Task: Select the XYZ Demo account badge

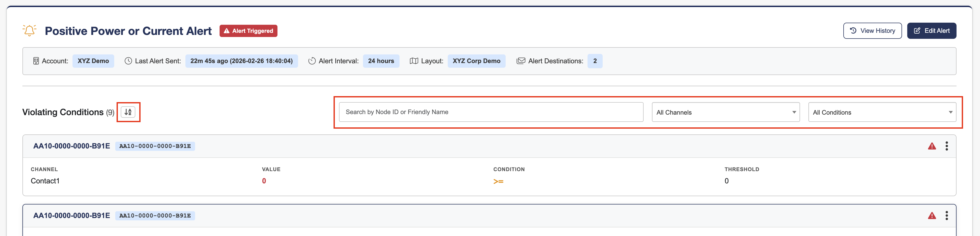Action: click(93, 60)
